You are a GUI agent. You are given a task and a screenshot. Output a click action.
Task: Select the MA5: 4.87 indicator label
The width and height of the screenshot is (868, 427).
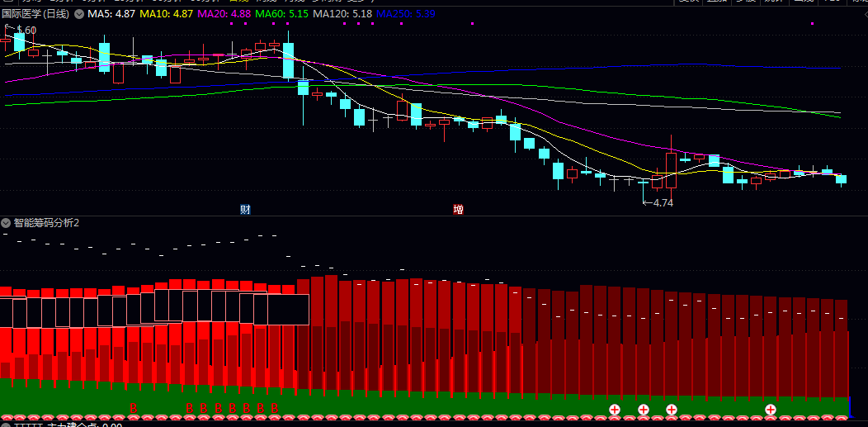click(111, 14)
